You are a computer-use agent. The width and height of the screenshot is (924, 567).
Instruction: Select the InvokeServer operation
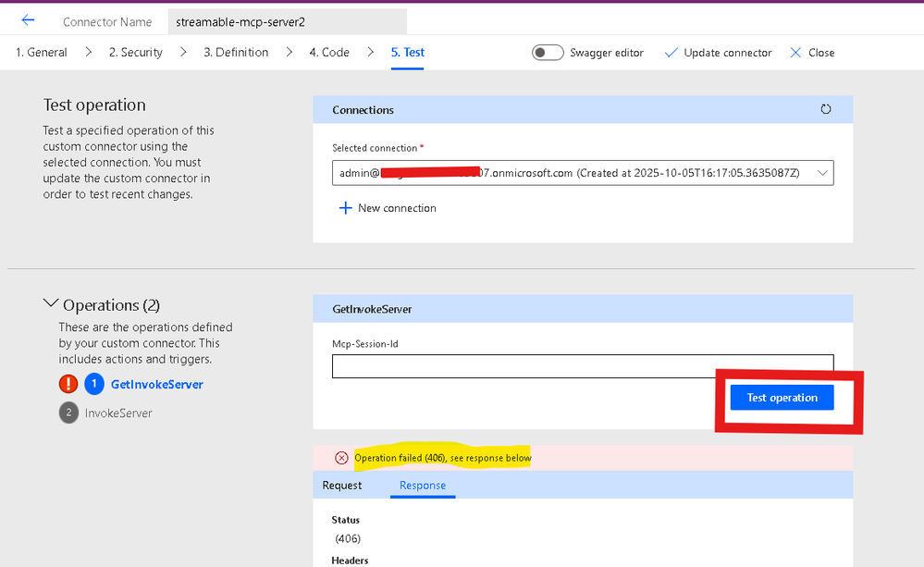[x=118, y=413]
